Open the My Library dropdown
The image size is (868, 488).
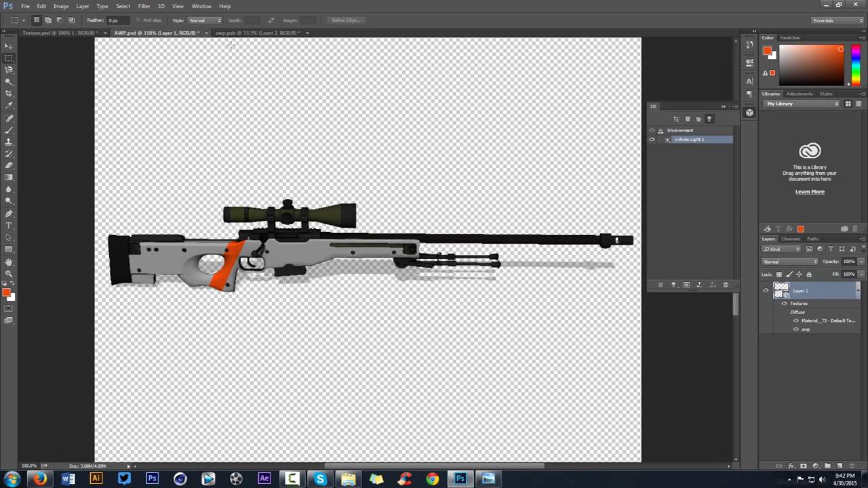click(802, 104)
